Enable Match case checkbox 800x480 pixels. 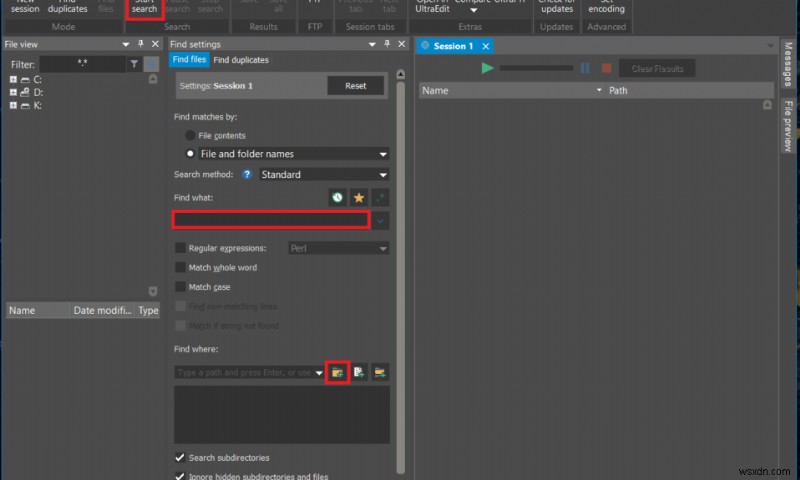180,287
